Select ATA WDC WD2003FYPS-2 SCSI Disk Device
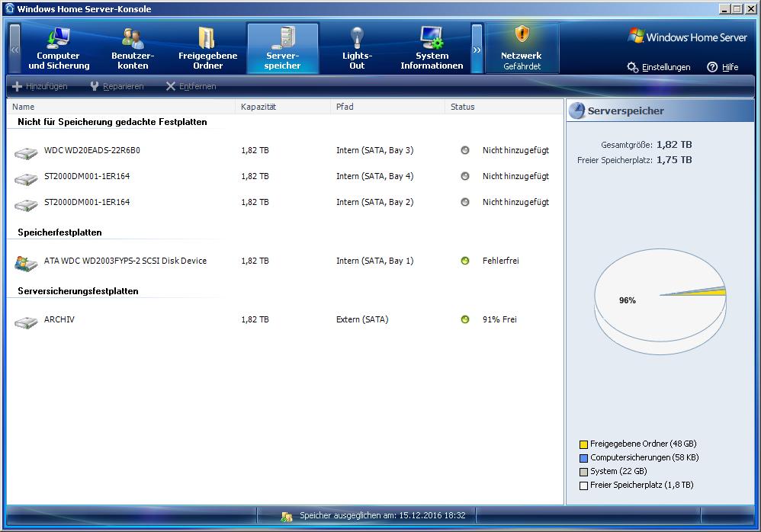Image resolution: width=761 pixels, height=532 pixels. tap(125, 261)
